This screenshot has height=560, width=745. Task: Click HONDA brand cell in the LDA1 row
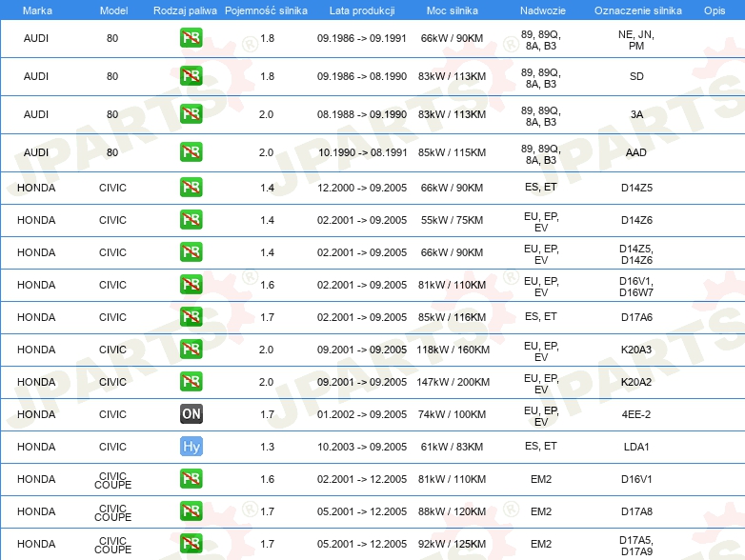point(36,447)
